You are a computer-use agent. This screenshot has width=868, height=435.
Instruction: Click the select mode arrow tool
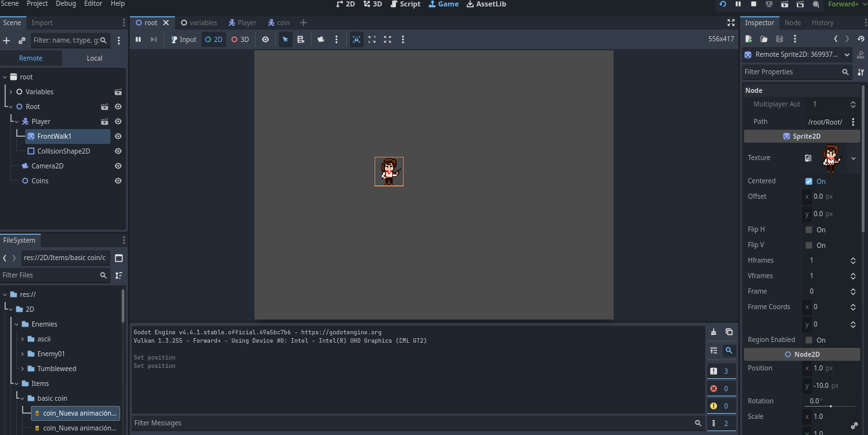coord(285,39)
